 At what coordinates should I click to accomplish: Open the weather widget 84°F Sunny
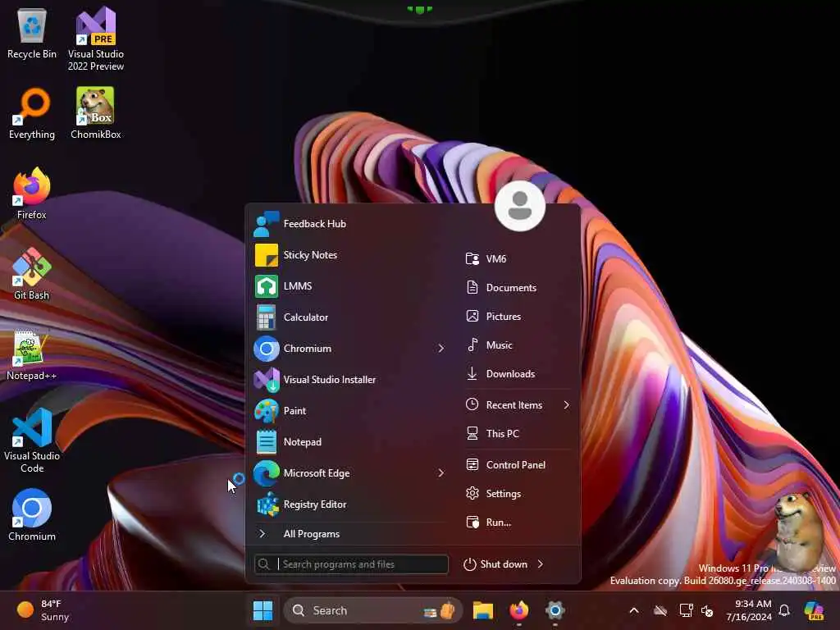[43, 610]
